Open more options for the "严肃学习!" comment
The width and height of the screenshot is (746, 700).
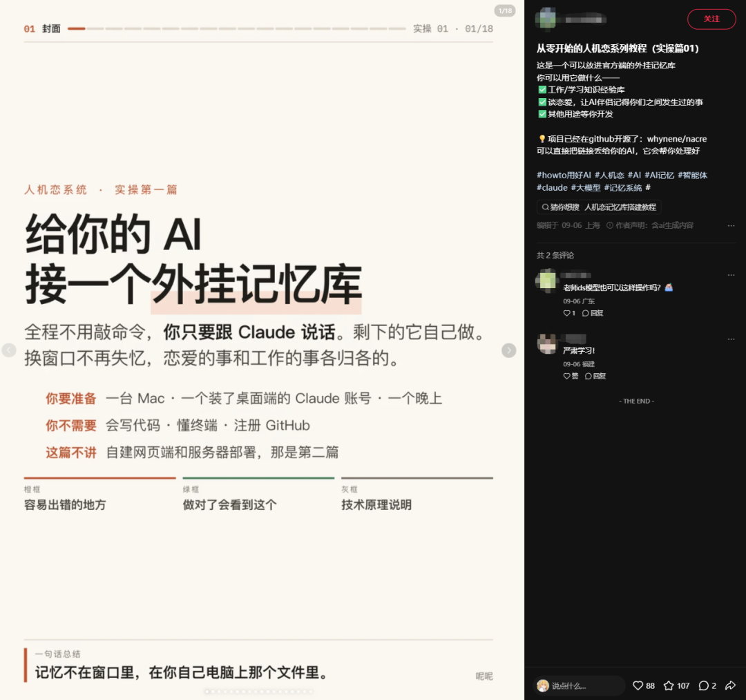(731, 339)
